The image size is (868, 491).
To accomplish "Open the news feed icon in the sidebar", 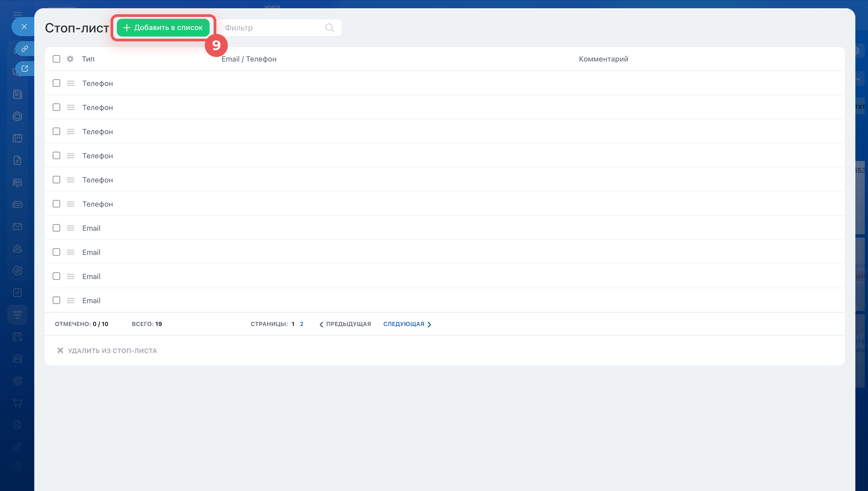I will [x=18, y=94].
